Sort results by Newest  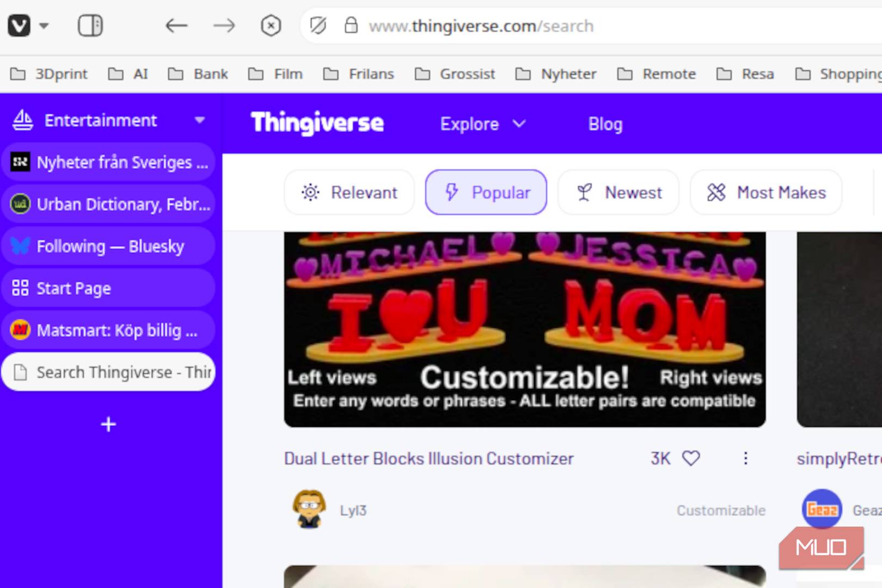click(x=618, y=192)
